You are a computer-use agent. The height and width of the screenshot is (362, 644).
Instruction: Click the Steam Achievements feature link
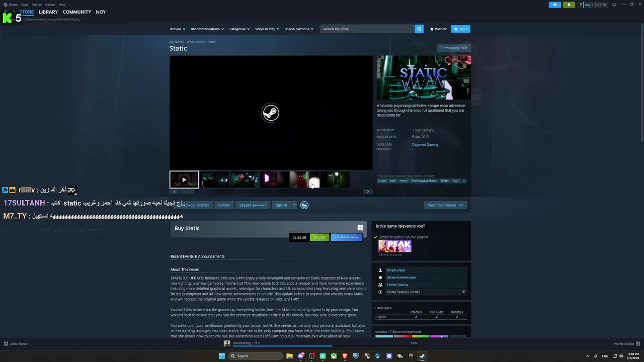(401, 278)
